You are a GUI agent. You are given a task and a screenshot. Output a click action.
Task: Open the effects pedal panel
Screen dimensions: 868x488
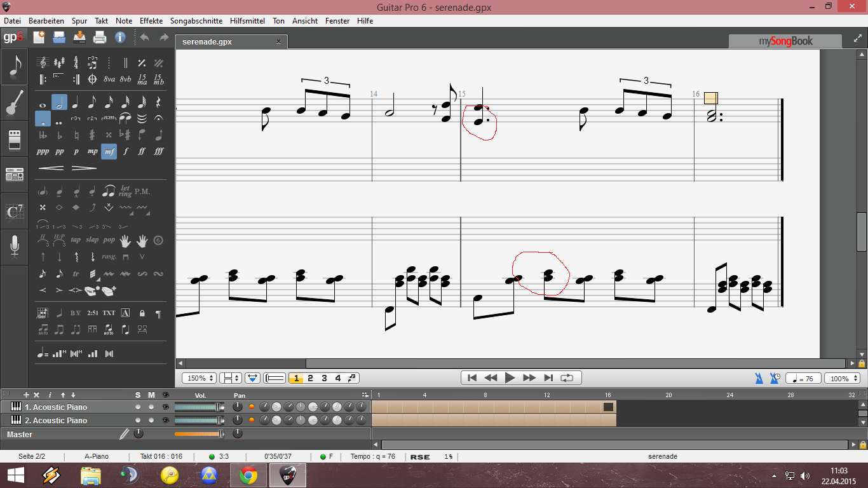pos(14,139)
